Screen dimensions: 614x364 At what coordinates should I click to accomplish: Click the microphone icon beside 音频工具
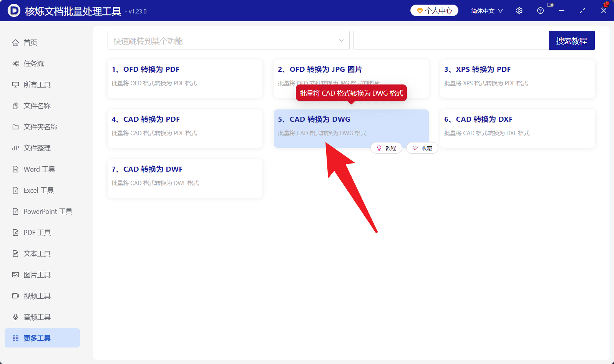pos(15,317)
